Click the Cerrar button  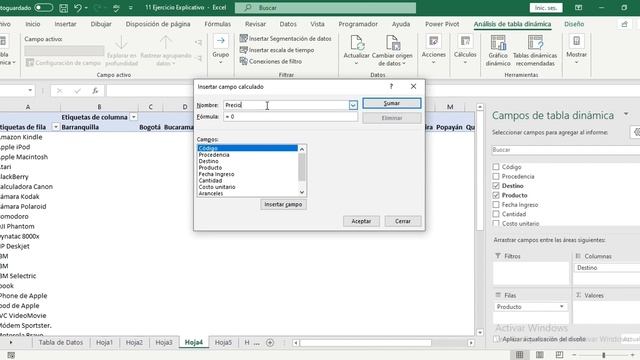coord(402,221)
